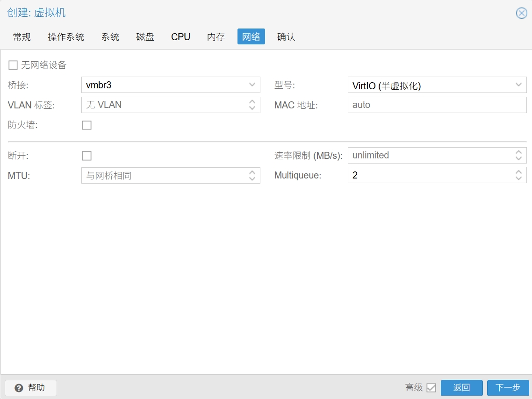Expand the 型号 VirtIO dropdown arrow
Image resolution: width=532 pixels, height=399 pixels.
pos(518,85)
